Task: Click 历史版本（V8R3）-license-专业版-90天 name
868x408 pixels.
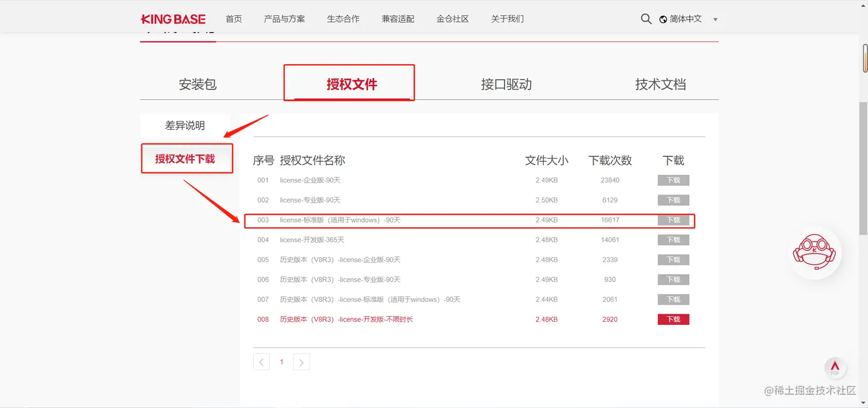Action: pyautogui.click(x=340, y=279)
